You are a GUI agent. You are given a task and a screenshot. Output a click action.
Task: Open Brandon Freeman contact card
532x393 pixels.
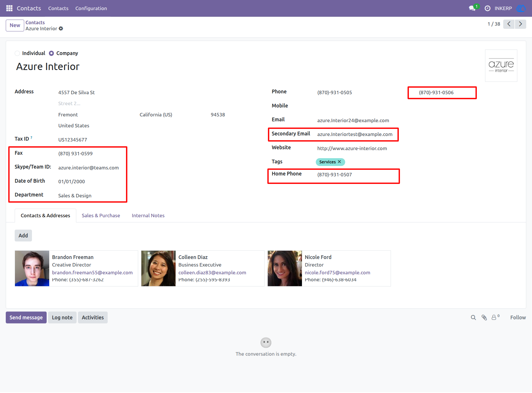pos(76,268)
